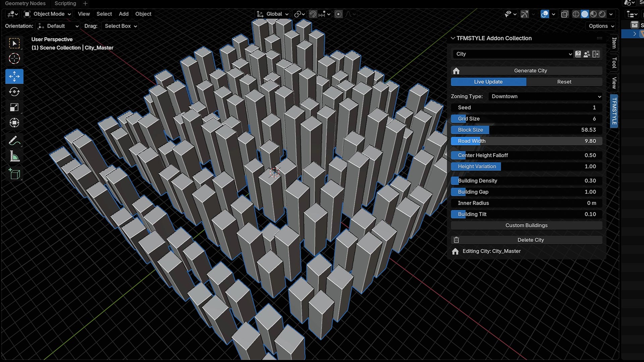Select the Cursor tool in toolbar
The width and height of the screenshot is (644, 362).
(x=14, y=59)
